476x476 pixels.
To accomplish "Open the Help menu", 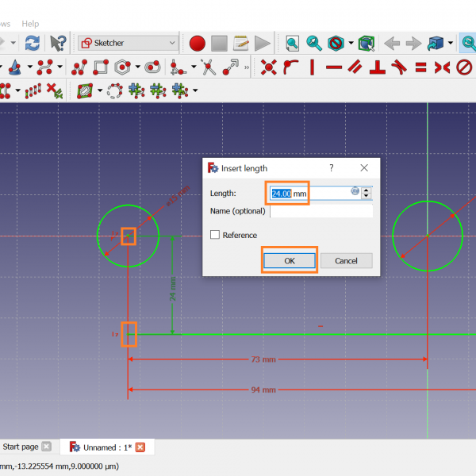I will [x=30, y=24].
